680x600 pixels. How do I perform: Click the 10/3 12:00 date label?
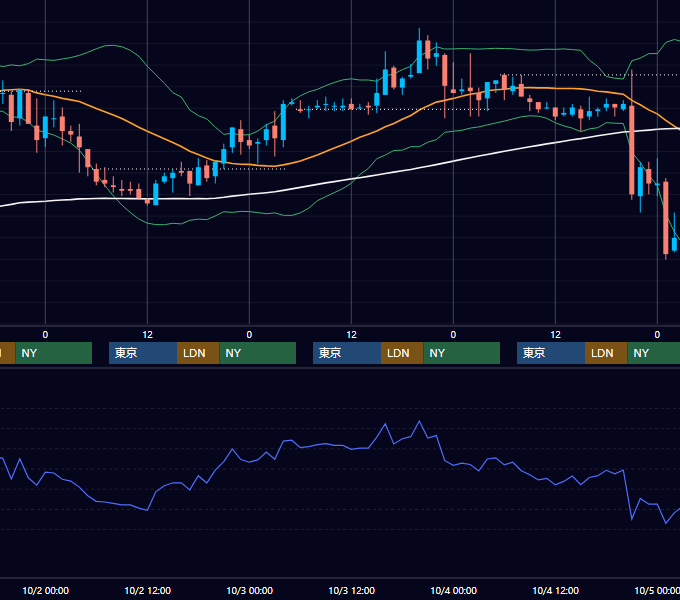click(x=351, y=590)
